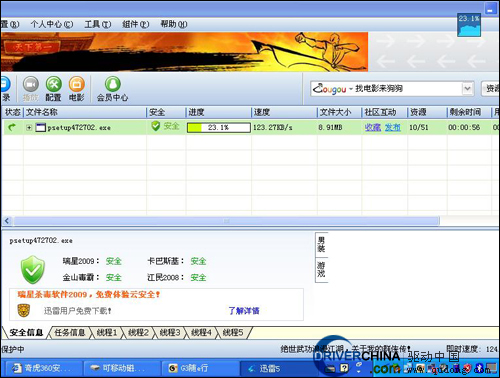Screen dimensions: 500x378
Task: Switch to the 线程4 tab
Action: click(201, 333)
